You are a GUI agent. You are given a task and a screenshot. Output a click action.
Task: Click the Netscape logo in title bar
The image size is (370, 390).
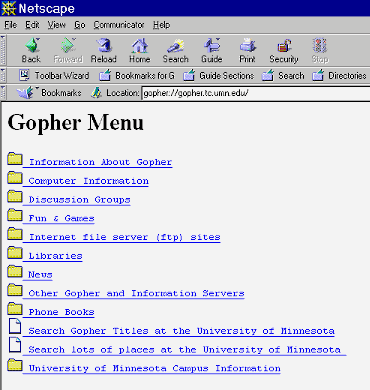point(8,8)
